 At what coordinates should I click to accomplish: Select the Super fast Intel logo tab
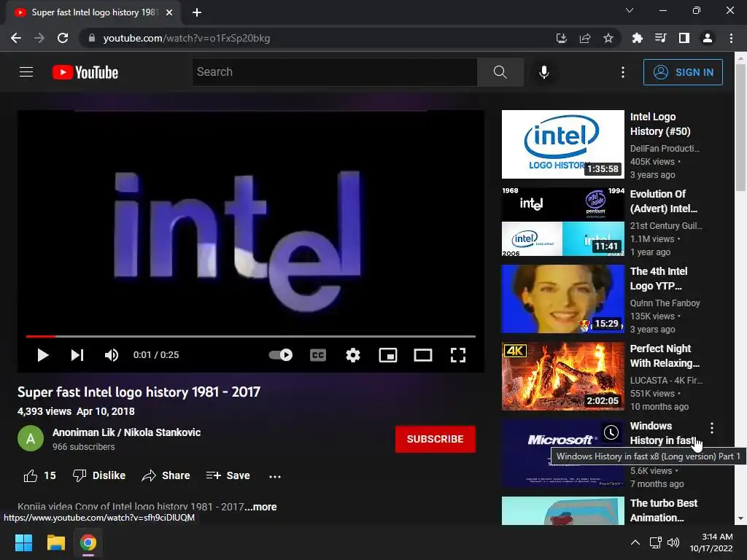pyautogui.click(x=93, y=12)
